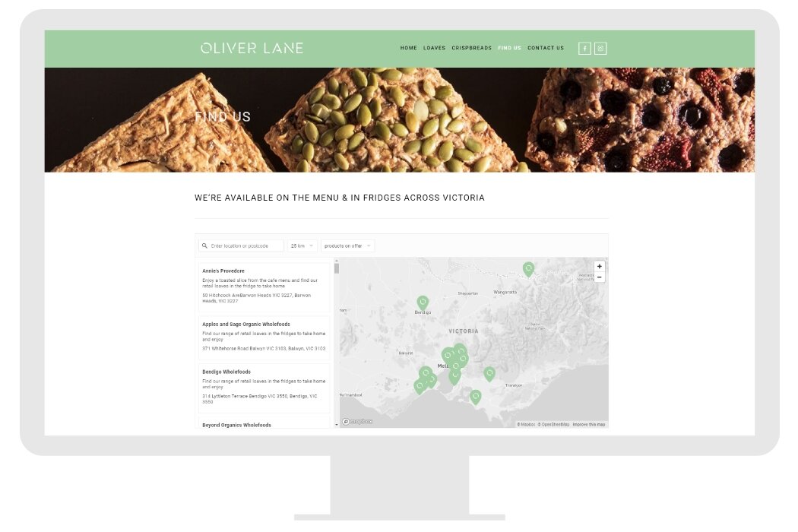Select the southernmost map pin on the coast
798x532 pixels.
coord(475,397)
